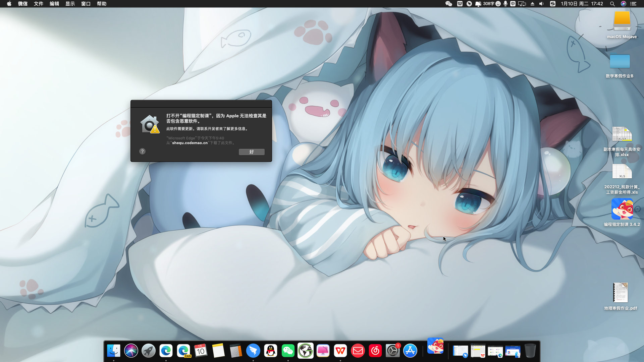The image size is (644, 362).
Task: Open the 编辑 menu
Action: pyautogui.click(x=54, y=4)
